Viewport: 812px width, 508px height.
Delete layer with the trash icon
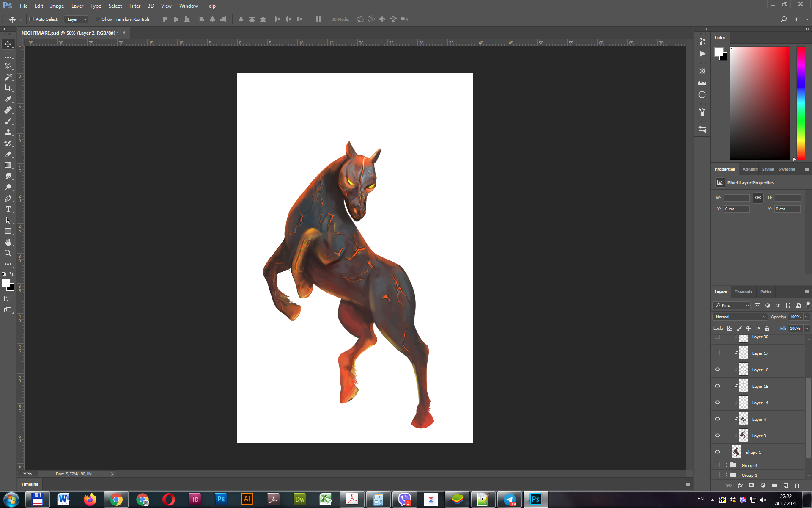[x=797, y=486]
